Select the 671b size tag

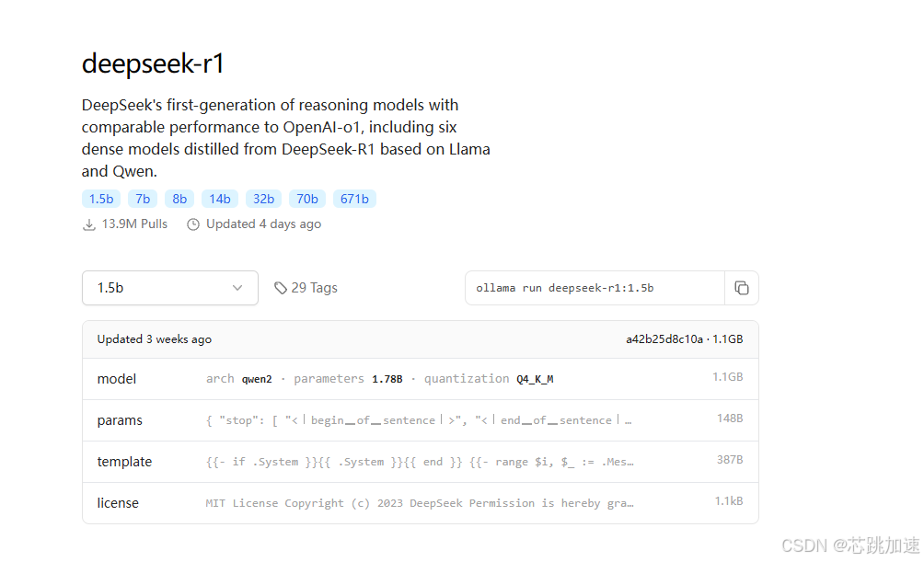[354, 199]
